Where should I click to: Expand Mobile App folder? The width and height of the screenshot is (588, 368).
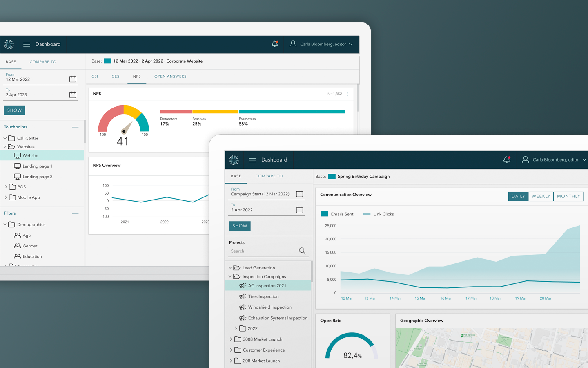point(6,197)
